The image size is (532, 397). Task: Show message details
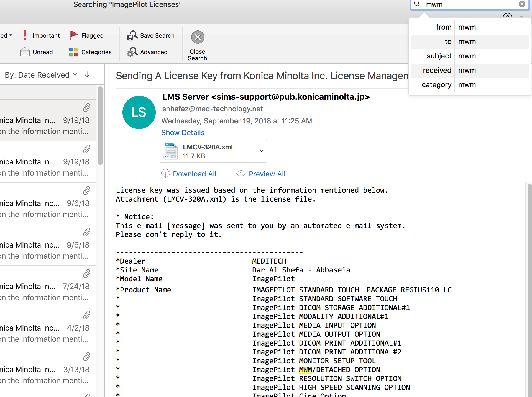[x=183, y=133]
